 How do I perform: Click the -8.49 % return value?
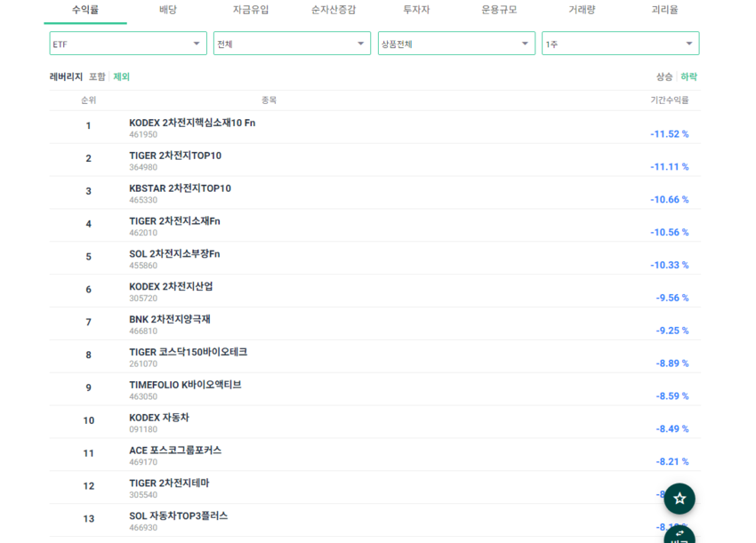pyautogui.click(x=672, y=429)
